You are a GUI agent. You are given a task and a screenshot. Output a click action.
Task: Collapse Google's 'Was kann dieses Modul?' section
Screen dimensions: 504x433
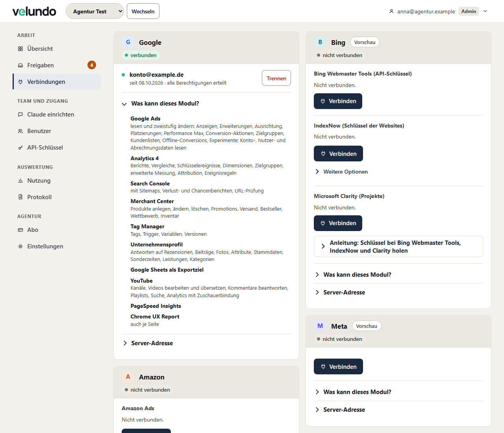pos(206,104)
